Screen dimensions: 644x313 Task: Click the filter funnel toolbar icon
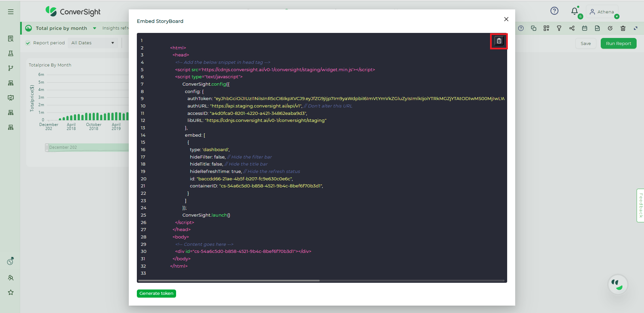coord(559,28)
